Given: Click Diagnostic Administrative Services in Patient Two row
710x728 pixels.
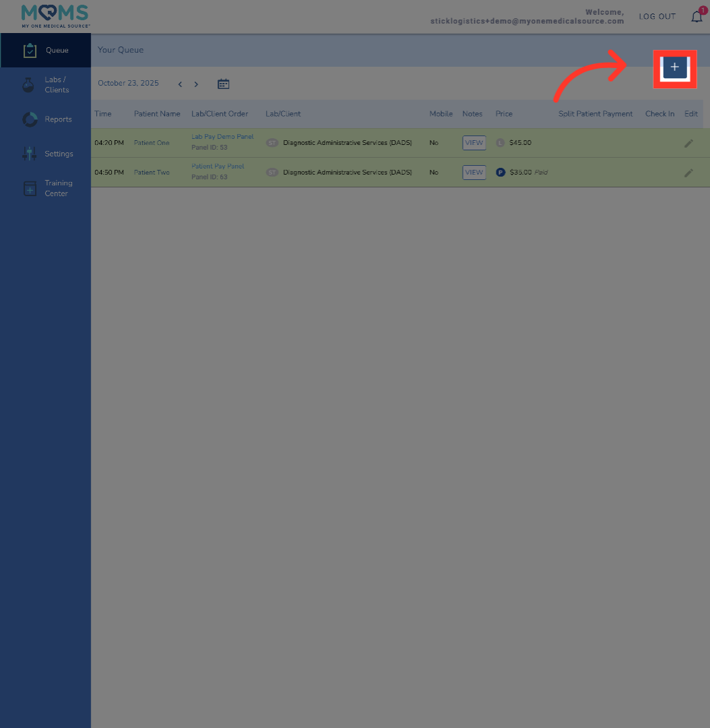Looking at the screenshot, I should pyautogui.click(x=347, y=173).
